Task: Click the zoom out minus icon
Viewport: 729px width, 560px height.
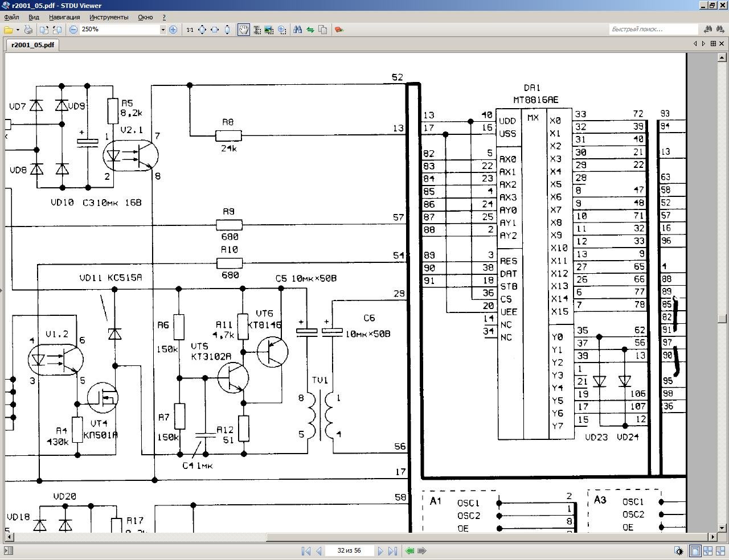Action: click(73, 30)
